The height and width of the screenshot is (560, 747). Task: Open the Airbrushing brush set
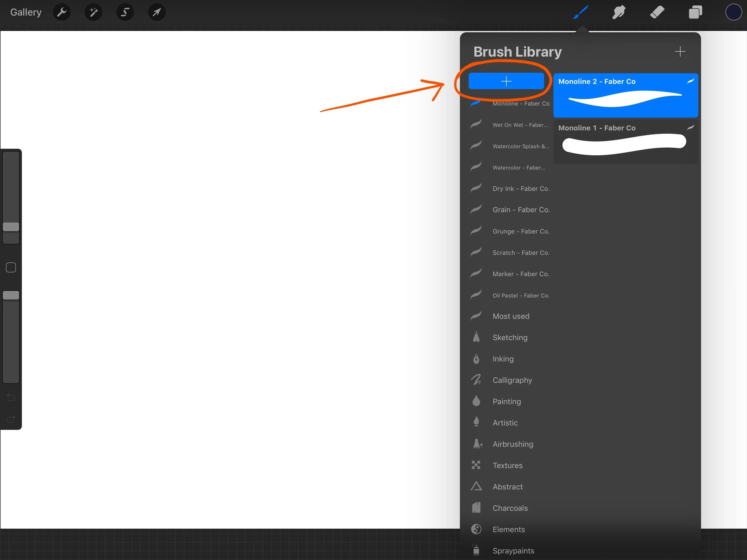point(513,444)
